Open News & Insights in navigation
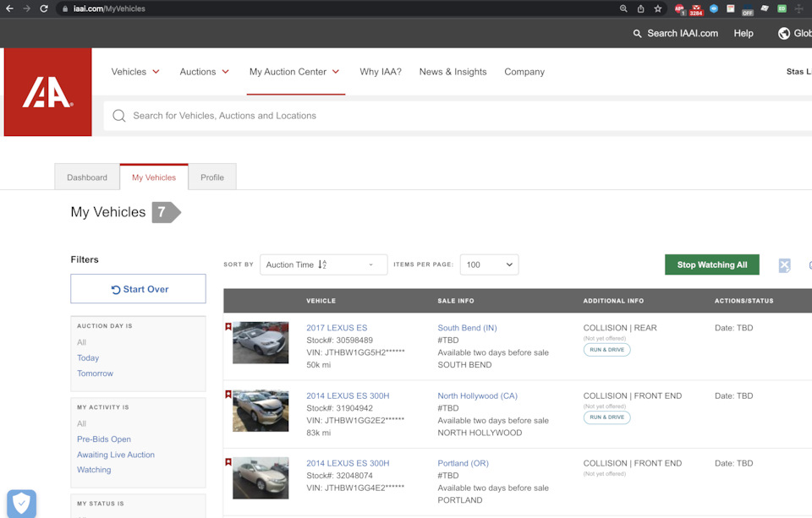 453,72
